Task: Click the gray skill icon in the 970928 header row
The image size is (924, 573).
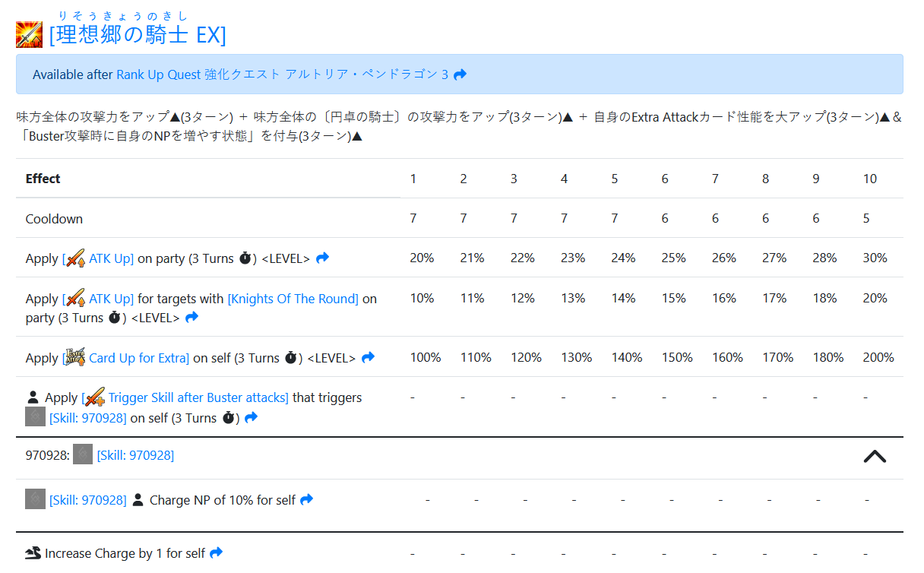Action: tap(83, 454)
